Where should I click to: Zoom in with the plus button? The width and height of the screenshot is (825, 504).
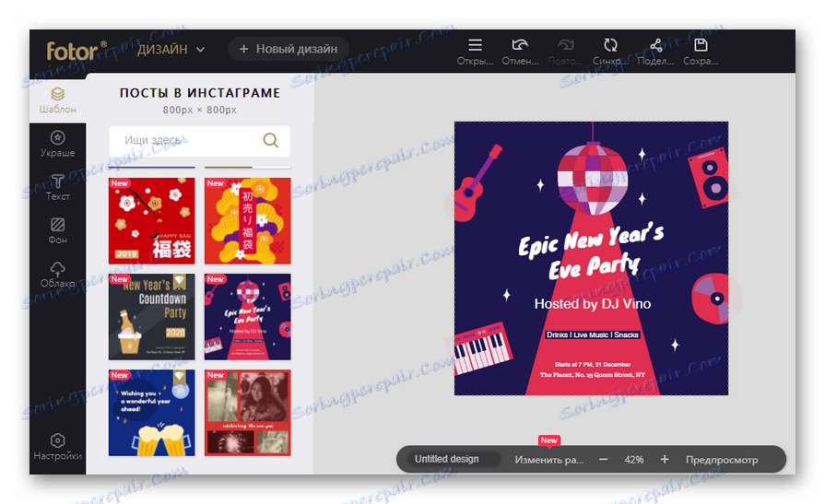pos(665,459)
